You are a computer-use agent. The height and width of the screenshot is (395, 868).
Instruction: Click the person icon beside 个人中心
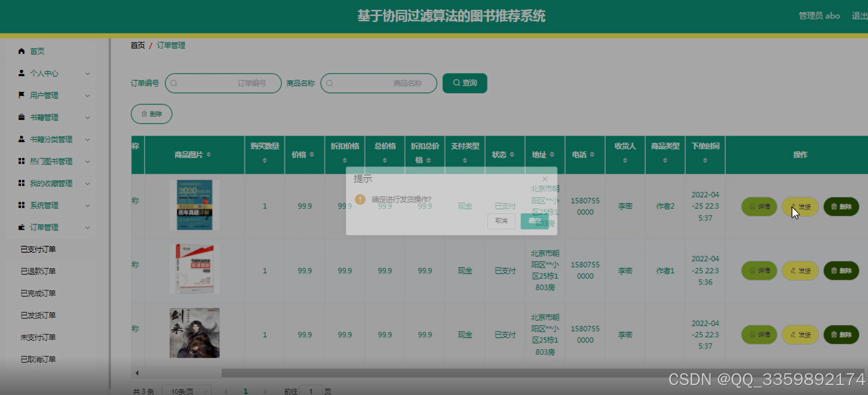pos(21,73)
